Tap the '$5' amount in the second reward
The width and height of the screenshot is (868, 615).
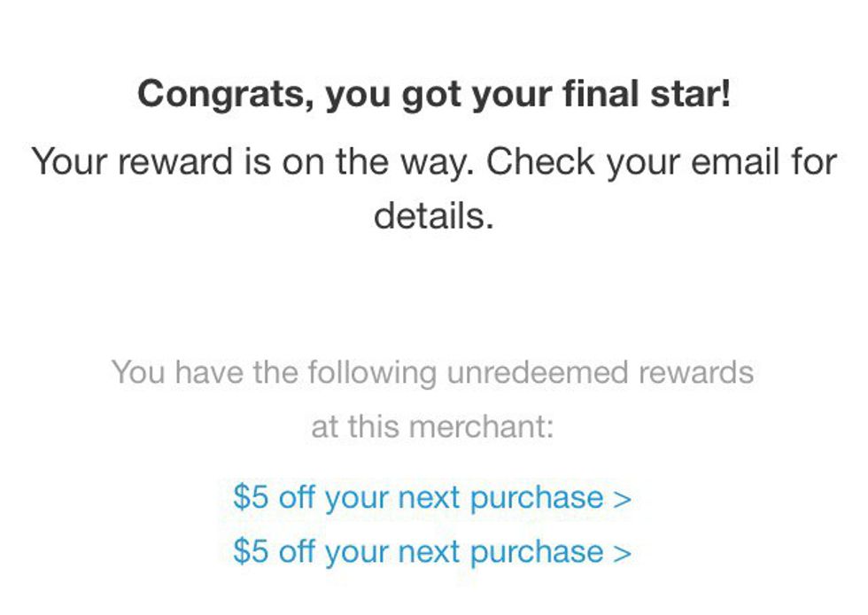coord(251,551)
